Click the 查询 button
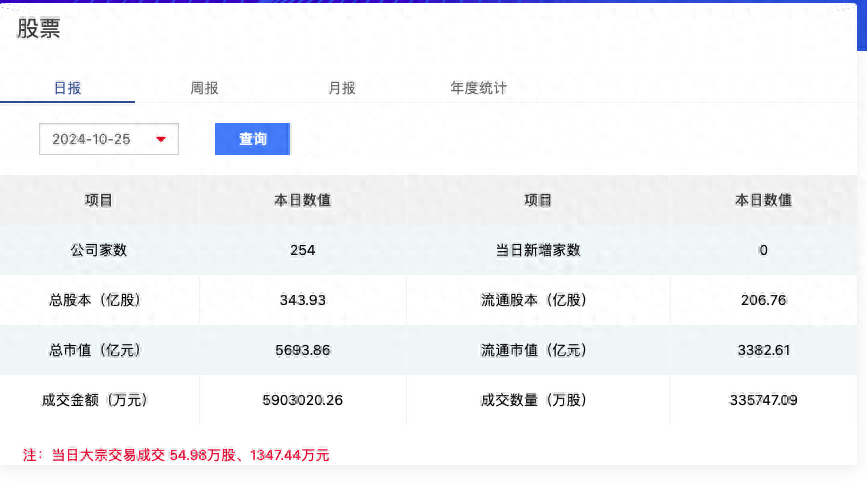The image size is (867, 498). pyautogui.click(x=252, y=139)
